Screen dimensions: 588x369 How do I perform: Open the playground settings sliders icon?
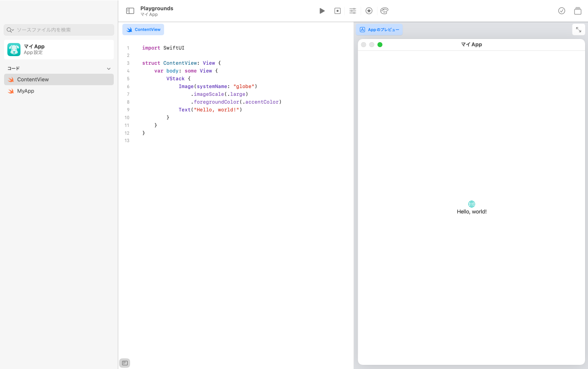pyautogui.click(x=353, y=11)
